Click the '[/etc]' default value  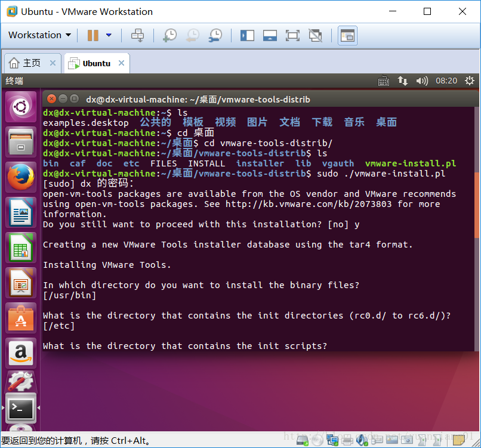[x=59, y=326]
